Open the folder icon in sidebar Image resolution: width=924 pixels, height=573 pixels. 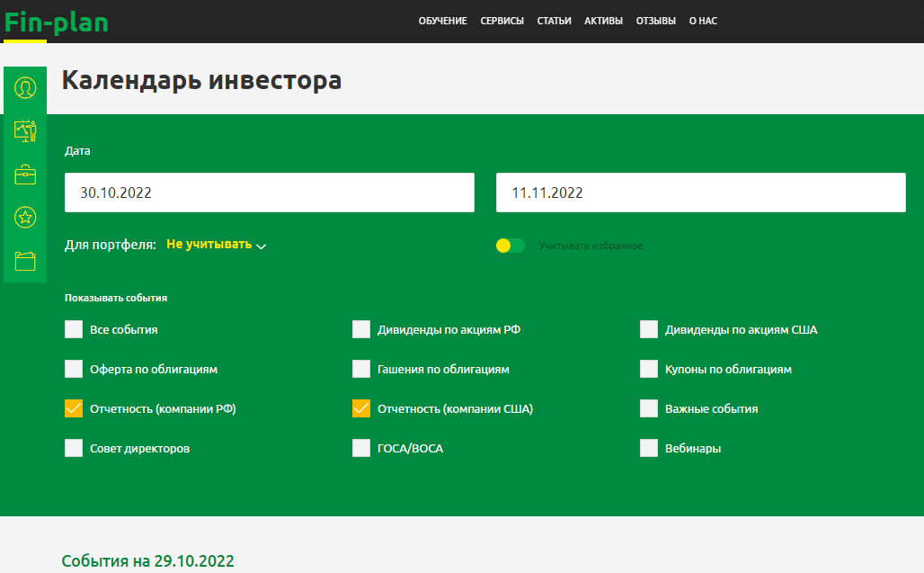tap(25, 261)
